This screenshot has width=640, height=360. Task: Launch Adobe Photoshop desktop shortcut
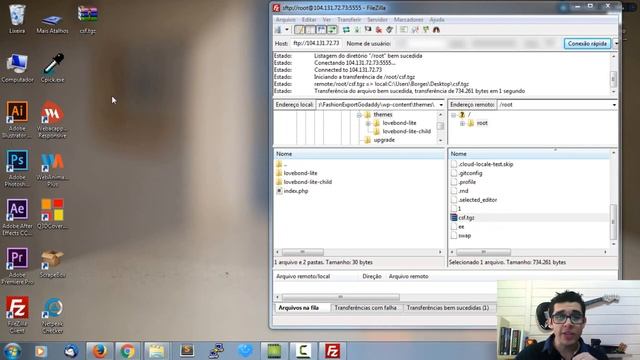[17, 168]
